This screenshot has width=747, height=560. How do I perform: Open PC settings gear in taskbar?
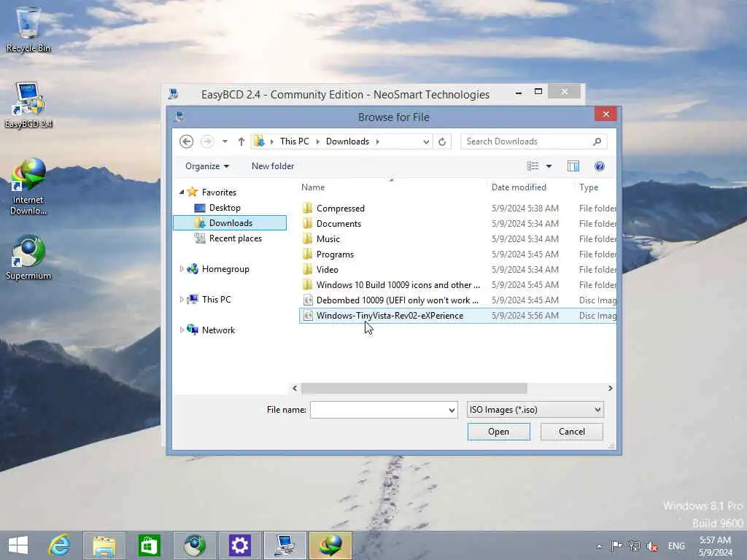tap(239, 545)
